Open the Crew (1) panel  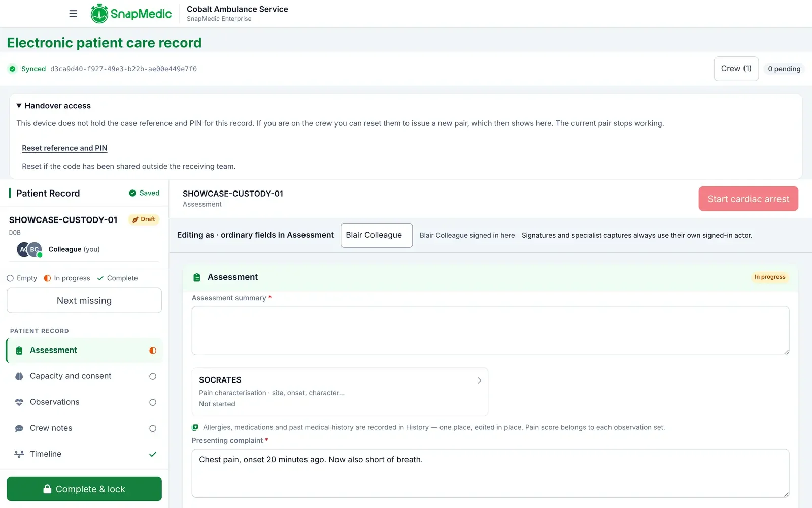point(736,69)
